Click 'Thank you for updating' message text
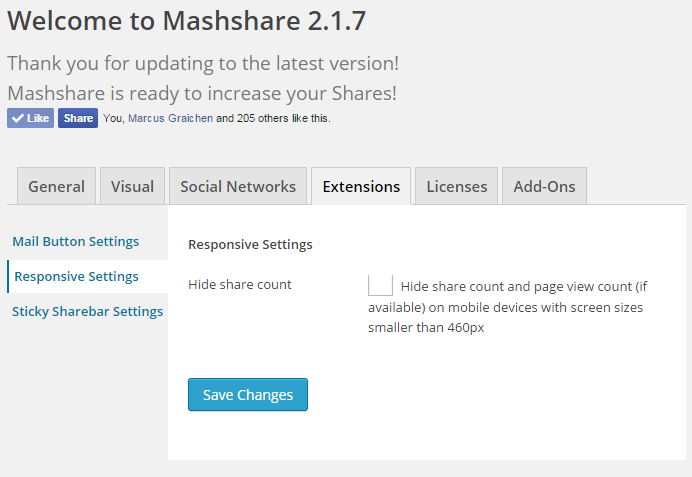The width and height of the screenshot is (692, 477). 203,64
